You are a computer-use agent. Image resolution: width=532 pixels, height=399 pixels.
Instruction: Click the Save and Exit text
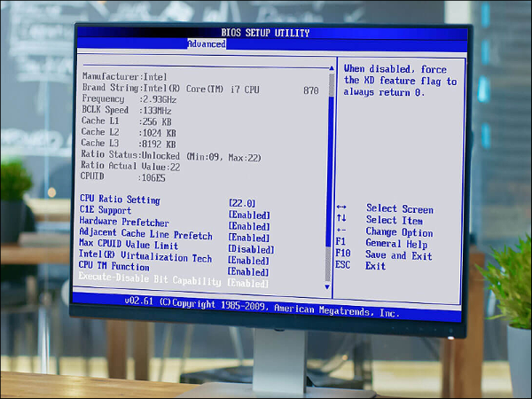click(399, 255)
